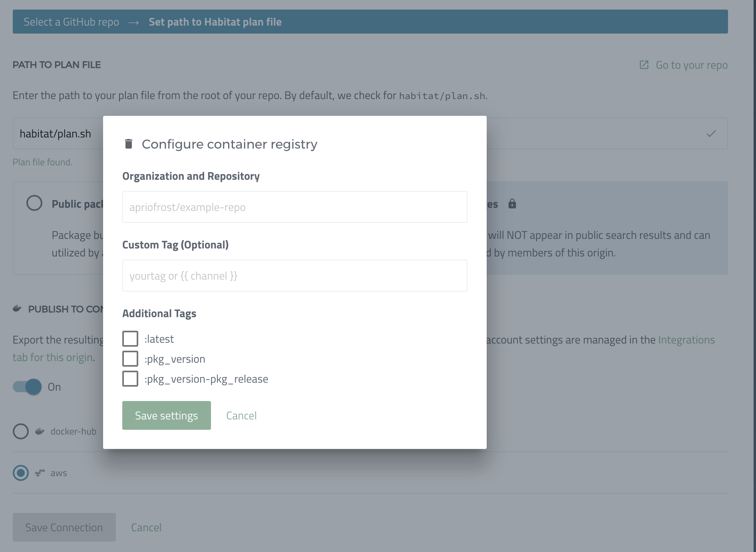Turn off the publish On toggle
The height and width of the screenshot is (552, 756).
[x=26, y=386]
